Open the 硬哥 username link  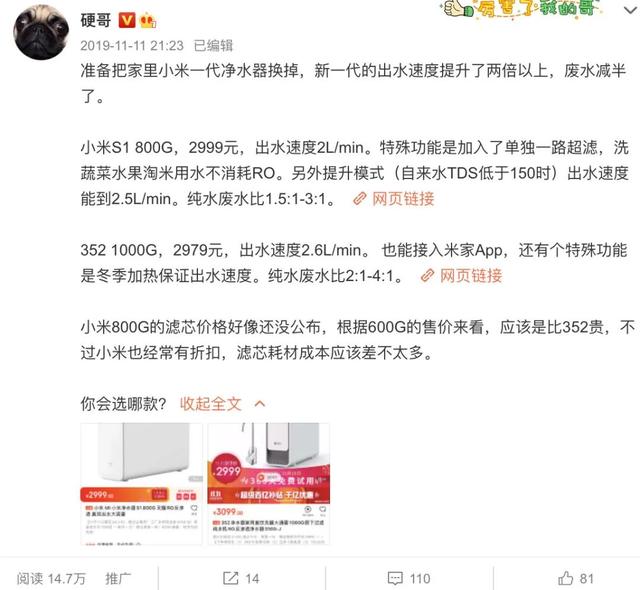(x=96, y=20)
